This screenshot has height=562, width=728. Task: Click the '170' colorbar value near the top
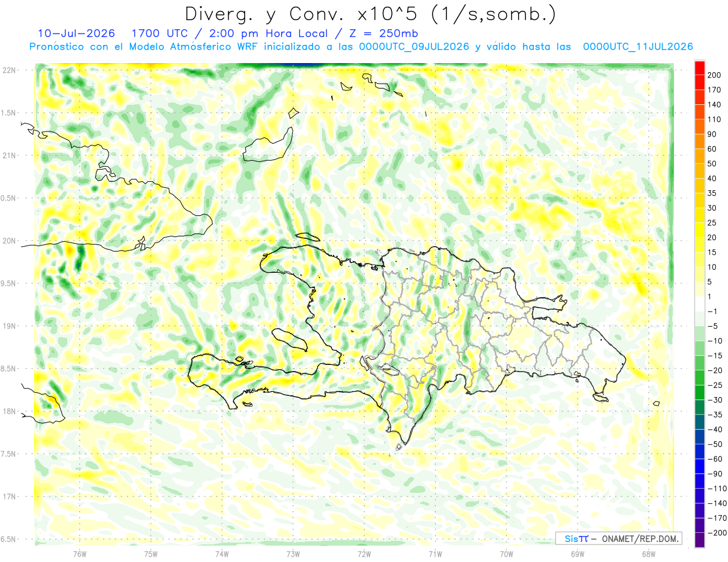[x=715, y=90]
